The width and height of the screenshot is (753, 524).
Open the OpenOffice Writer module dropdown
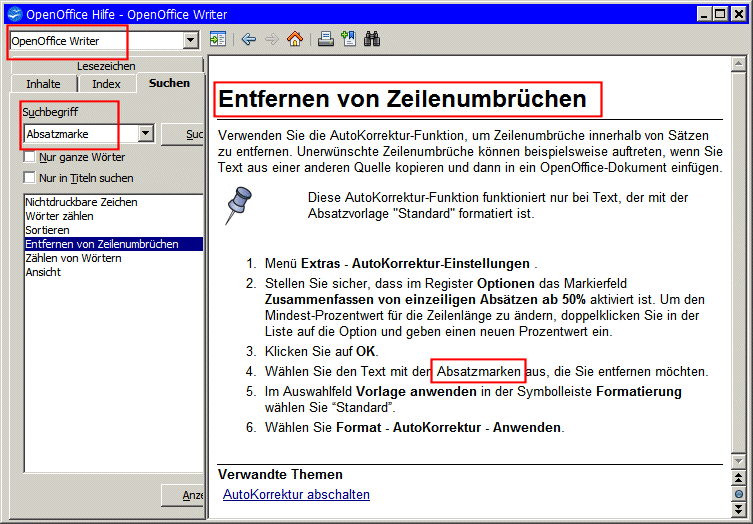(x=191, y=40)
